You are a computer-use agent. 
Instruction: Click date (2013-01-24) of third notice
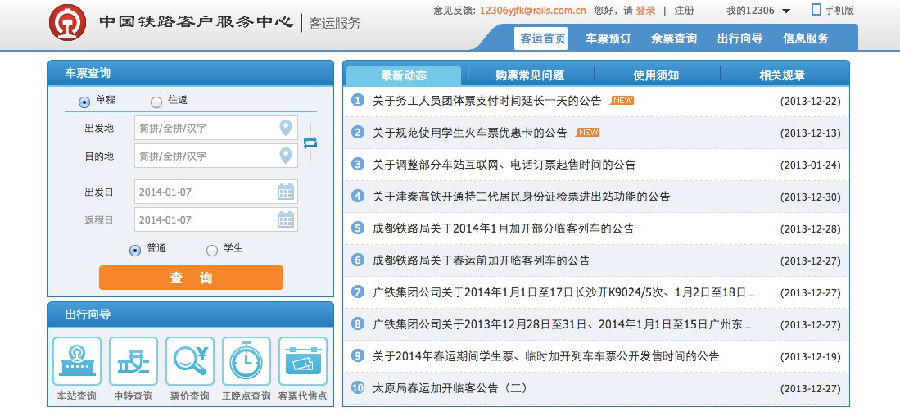pos(810,165)
